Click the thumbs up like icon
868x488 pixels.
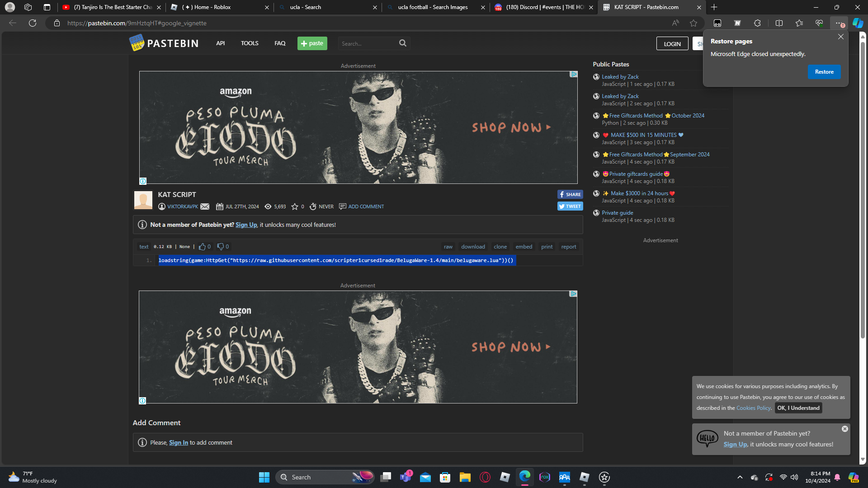202,247
